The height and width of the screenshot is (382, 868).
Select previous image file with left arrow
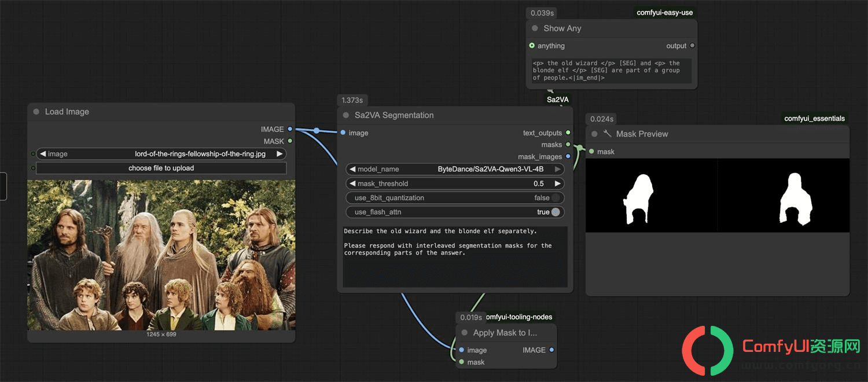click(43, 154)
